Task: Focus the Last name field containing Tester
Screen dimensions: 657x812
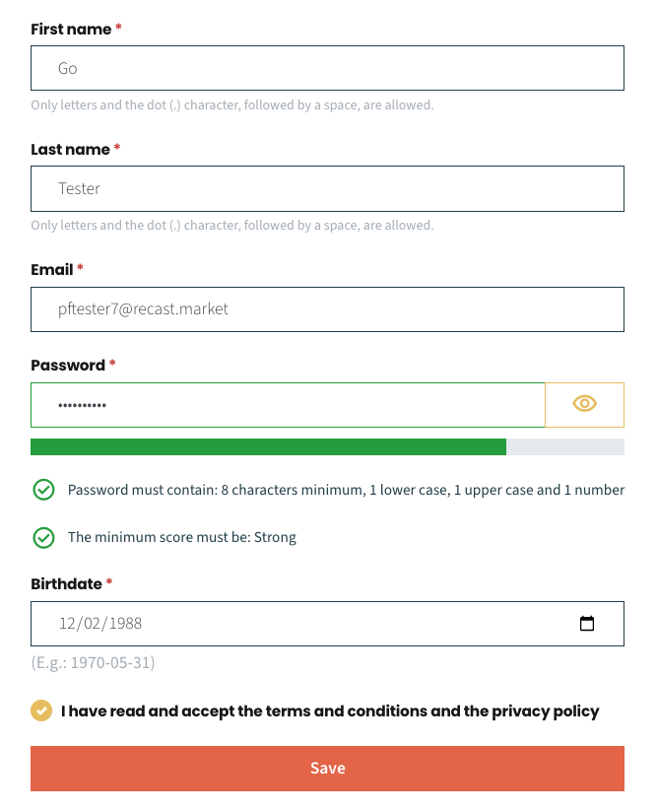Action: coord(327,188)
